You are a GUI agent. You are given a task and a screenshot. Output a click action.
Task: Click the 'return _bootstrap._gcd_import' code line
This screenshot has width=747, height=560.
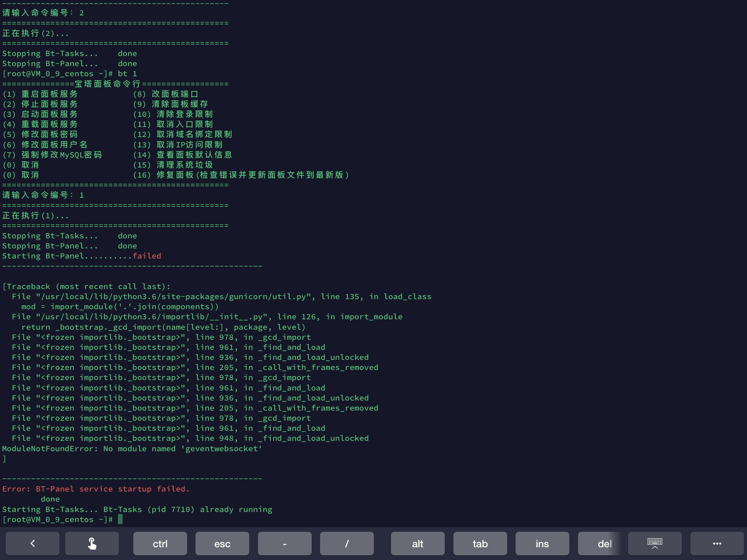[x=164, y=327]
